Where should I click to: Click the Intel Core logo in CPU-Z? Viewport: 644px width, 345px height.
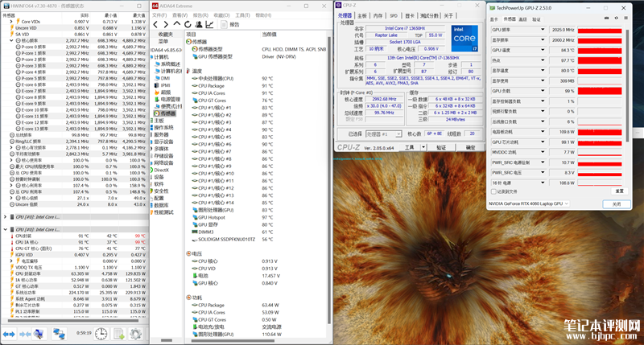click(x=464, y=39)
